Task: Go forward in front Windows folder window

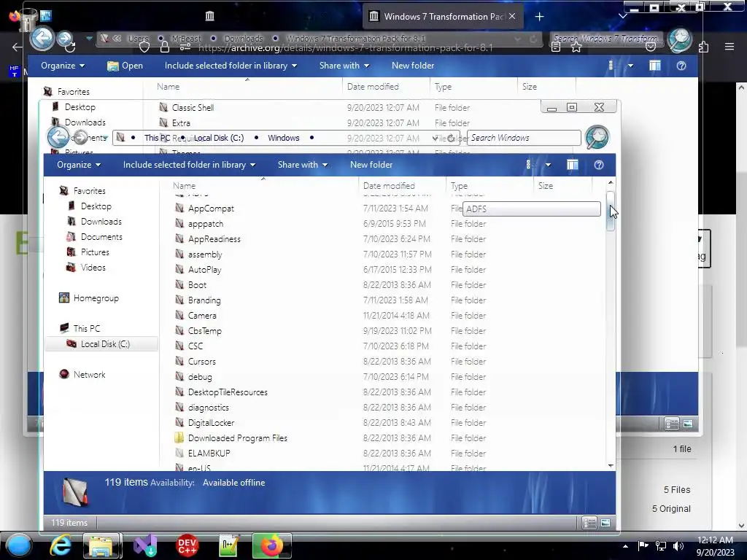Action: coord(80,138)
